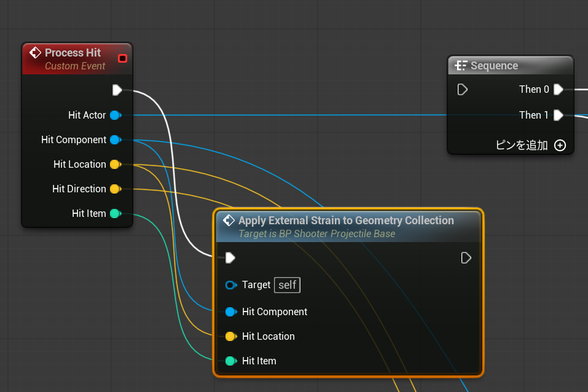Click Apply External Strain execution input pin
Image resolution: width=588 pixels, height=392 pixels.
point(230,257)
